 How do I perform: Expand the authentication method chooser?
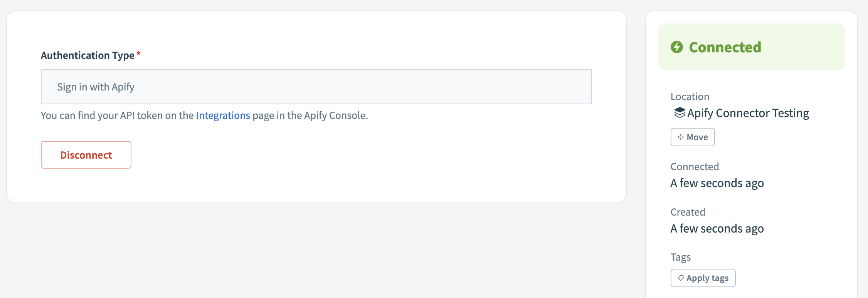(x=316, y=87)
